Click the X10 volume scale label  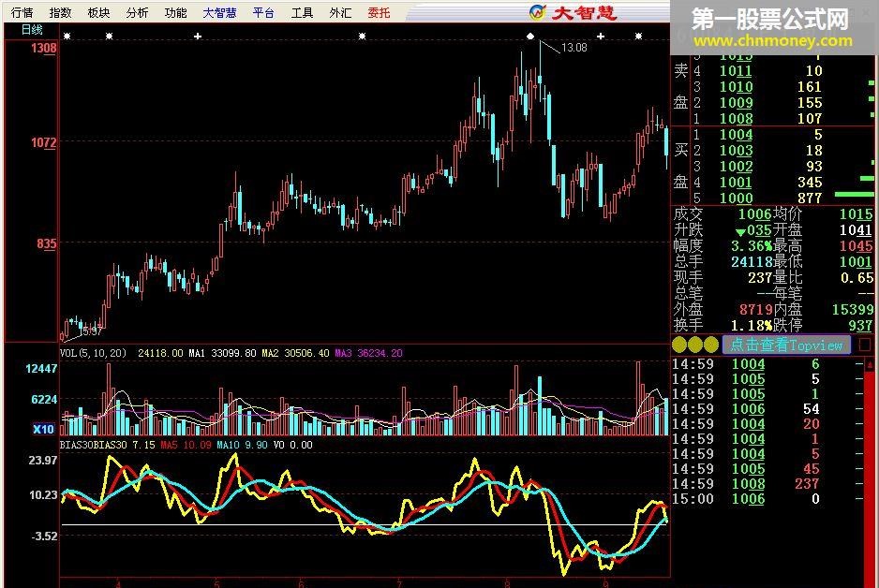coord(43,429)
